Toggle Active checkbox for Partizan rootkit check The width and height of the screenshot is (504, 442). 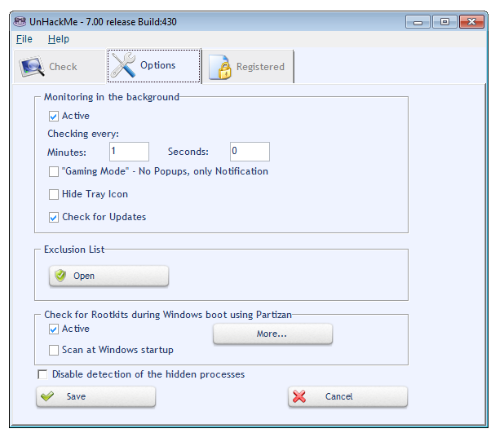coord(54,329)
